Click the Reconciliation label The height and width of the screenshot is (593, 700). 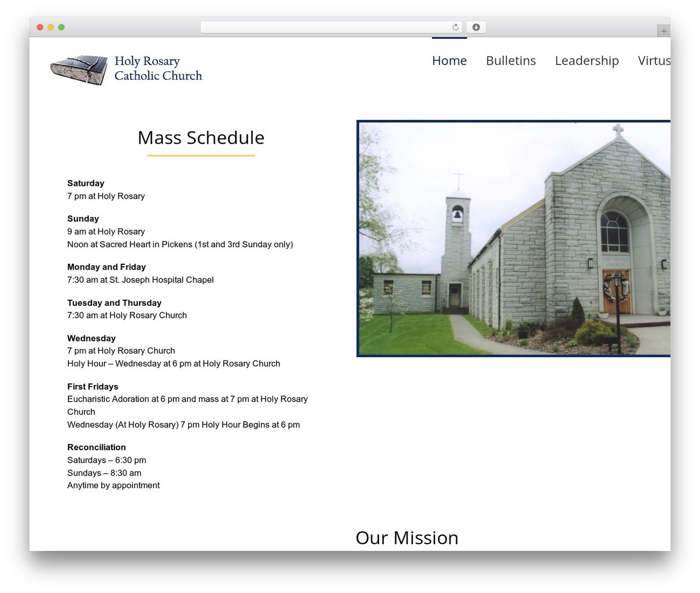point(97,447)
